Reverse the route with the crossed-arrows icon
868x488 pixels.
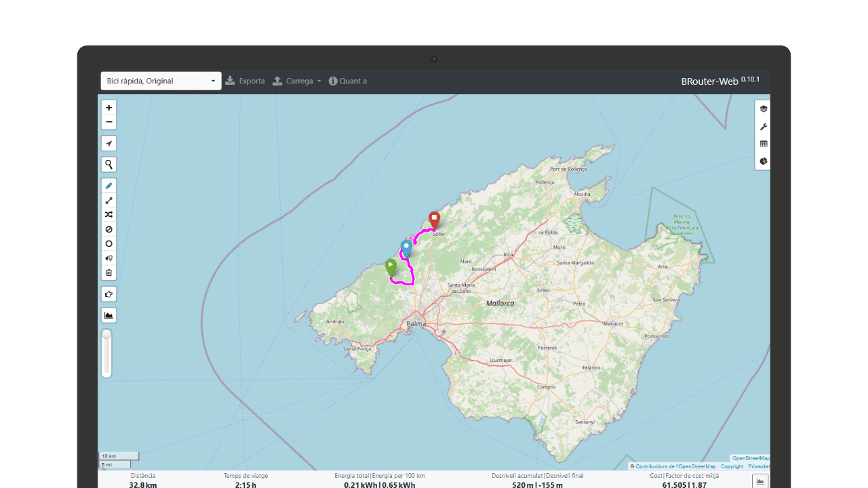(108, 214)
